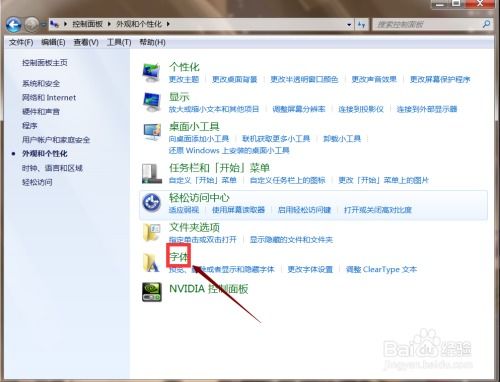Click 连接到外部显示器 link

click(x=427, y=109)
